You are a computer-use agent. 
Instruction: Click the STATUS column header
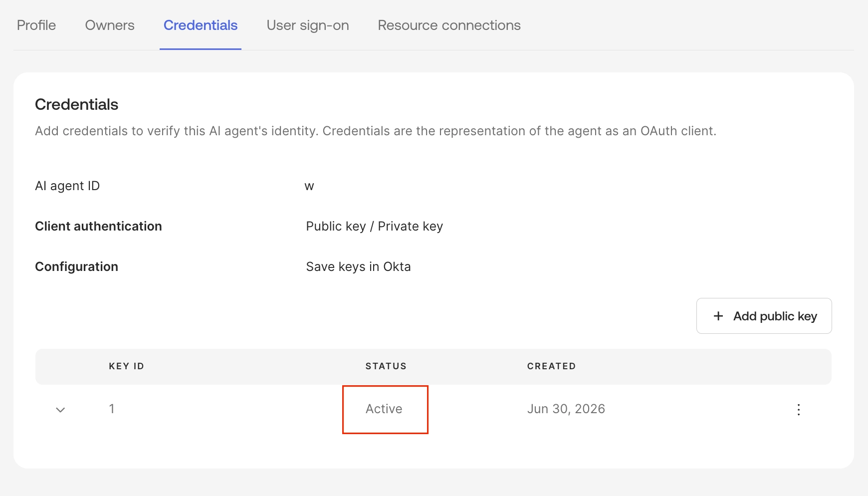coord(386,366)
